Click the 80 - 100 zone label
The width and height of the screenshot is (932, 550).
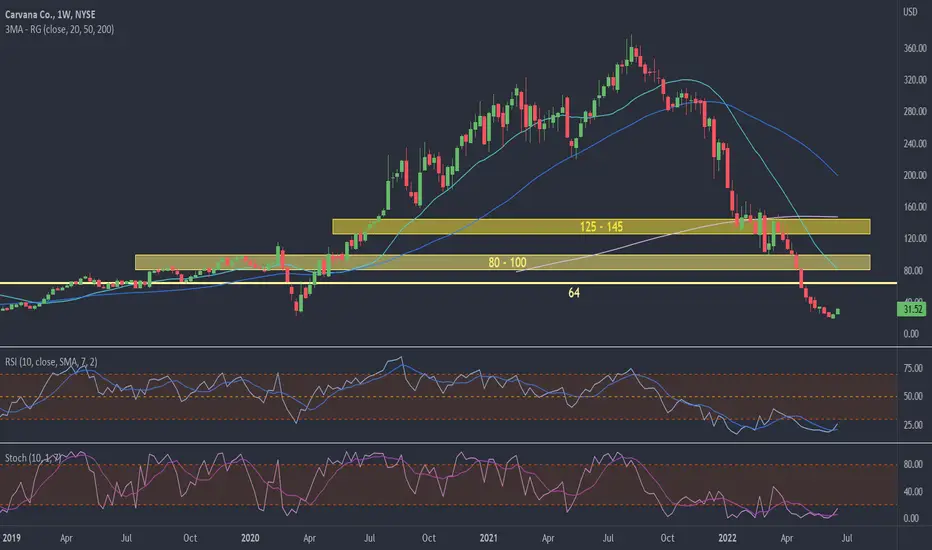507,262
